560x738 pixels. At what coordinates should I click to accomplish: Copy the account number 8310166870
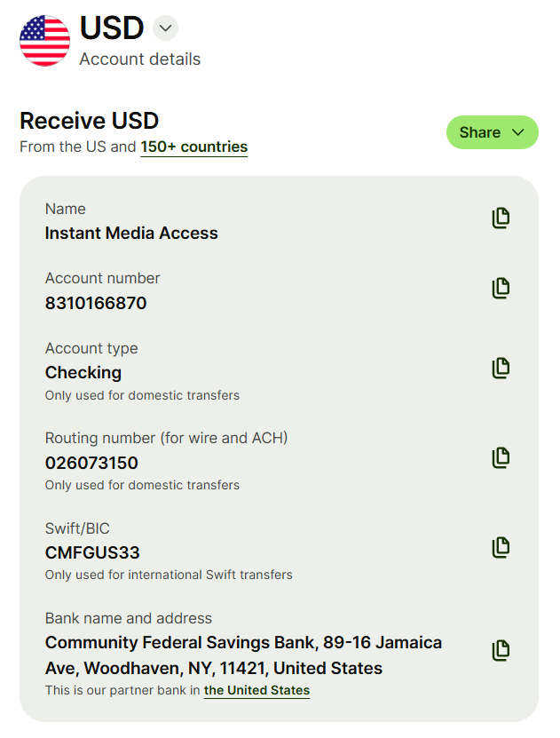(501, 288)
